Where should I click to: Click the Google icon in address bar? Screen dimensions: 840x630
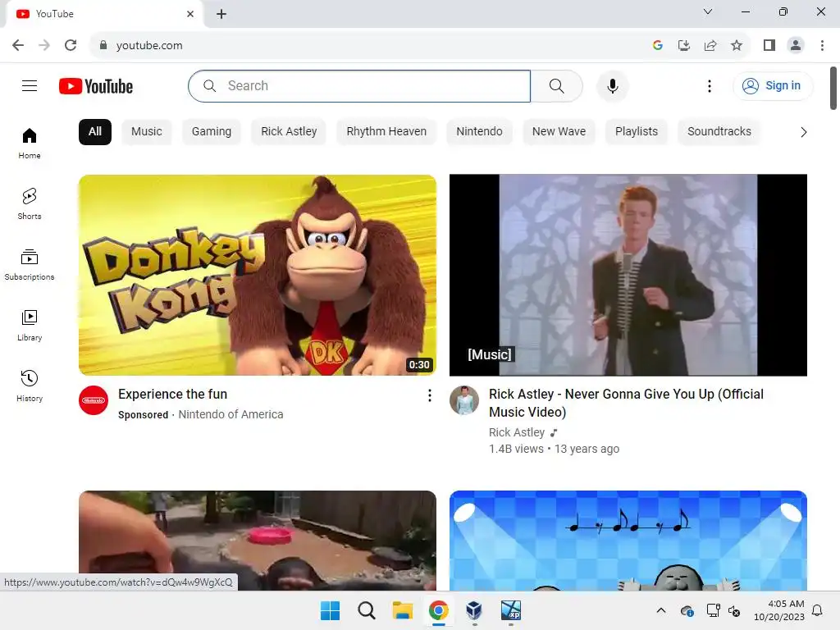point(658,45)
